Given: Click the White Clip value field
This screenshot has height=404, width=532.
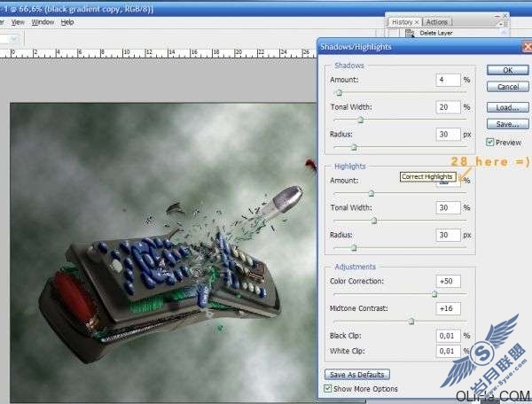Looking at the screenshot, I should 448,351.
